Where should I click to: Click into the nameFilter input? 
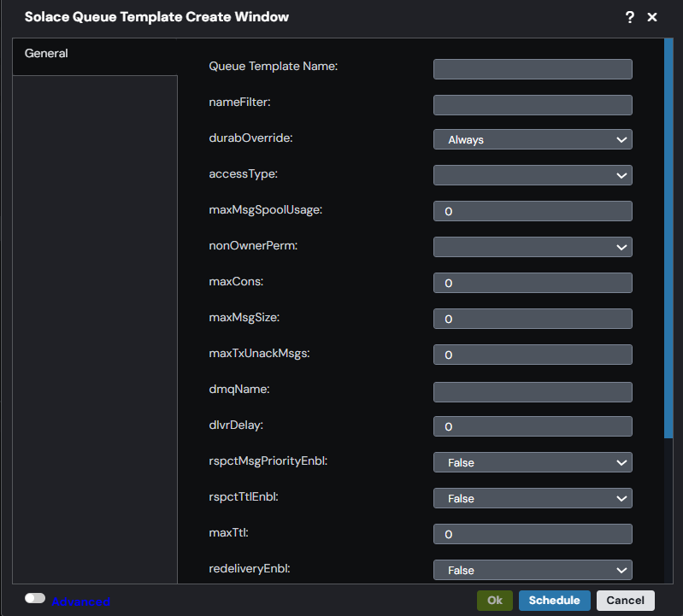533,105
